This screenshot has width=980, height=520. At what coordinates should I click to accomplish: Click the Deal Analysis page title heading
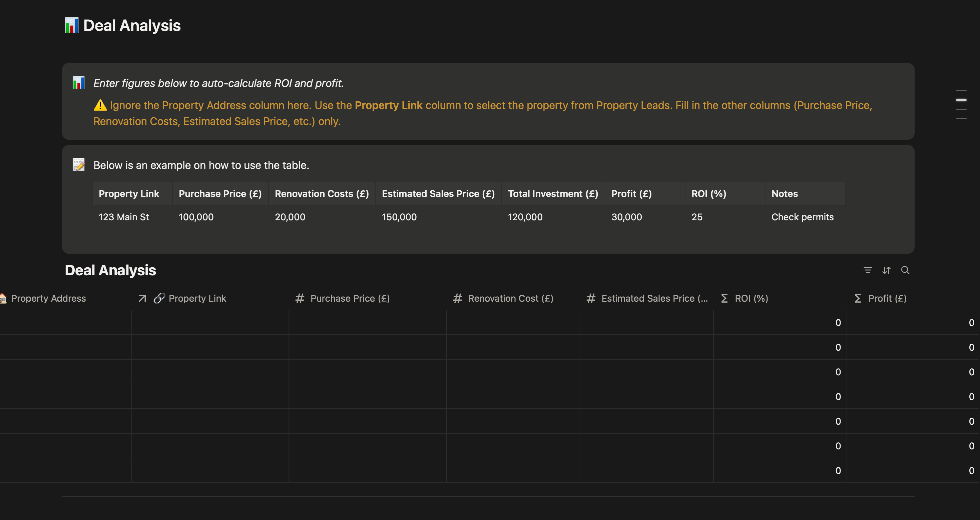click(x=132, y=25)
